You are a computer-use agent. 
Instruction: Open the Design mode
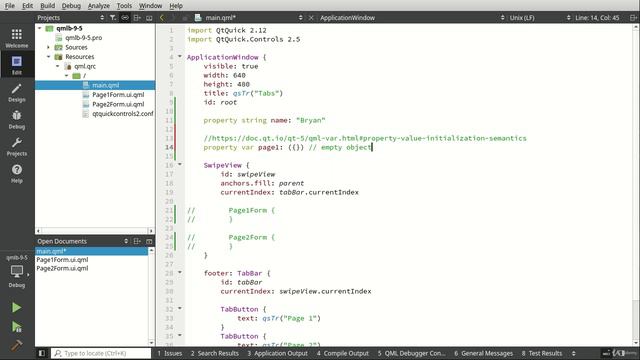pos(17,93)
